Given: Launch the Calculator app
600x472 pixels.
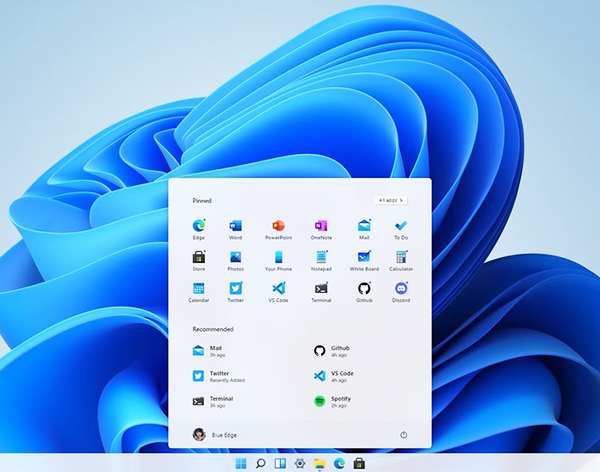Looking at the screenshot, I should (x=401, y=261).
